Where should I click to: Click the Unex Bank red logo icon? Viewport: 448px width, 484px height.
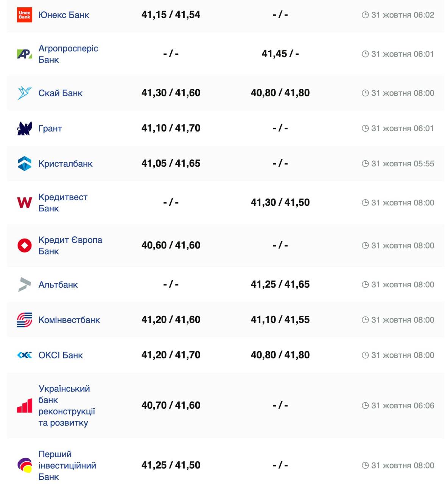[25, 15]
